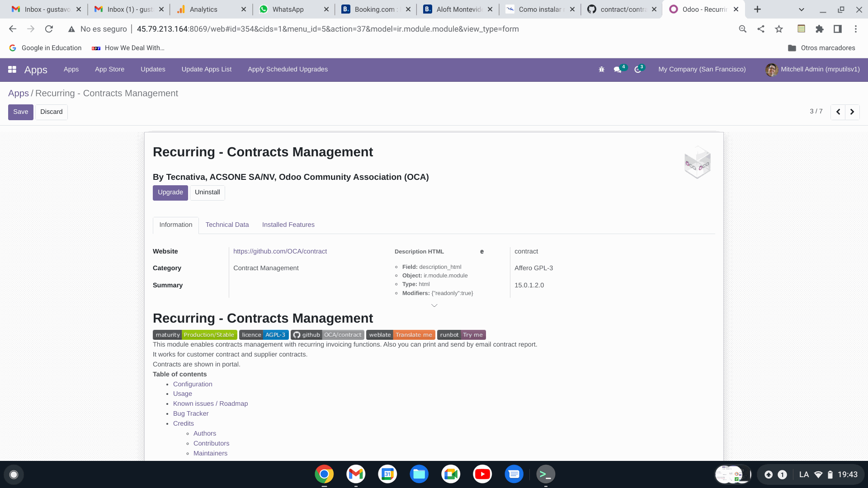868x488 pixels.
Task: Open the Apps menu item
Action: [x=71, y=70]
